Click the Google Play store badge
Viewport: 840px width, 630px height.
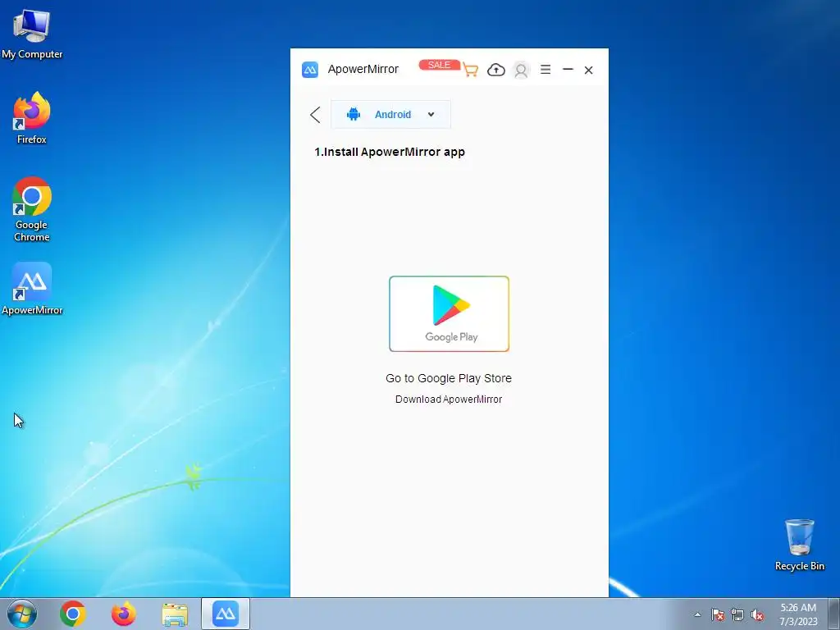pyautogui.click(x=449, y=314)
